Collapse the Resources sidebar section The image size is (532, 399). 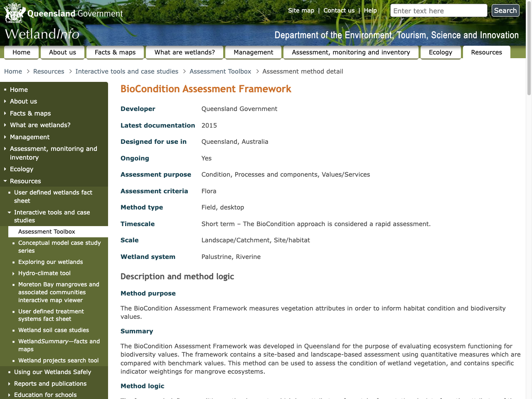(x=25, y=181)
